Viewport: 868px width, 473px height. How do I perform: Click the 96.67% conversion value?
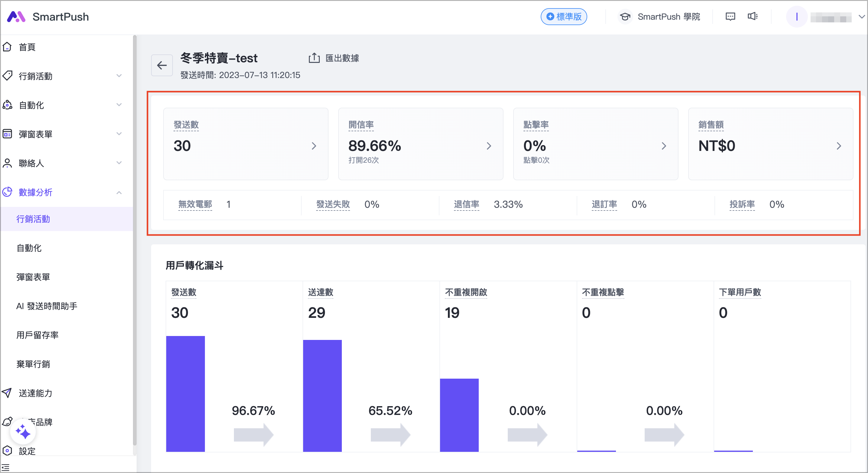point(253,410)
